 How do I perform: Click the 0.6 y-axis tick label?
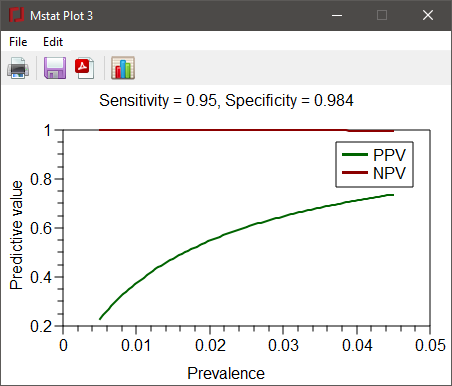point(41,228)
